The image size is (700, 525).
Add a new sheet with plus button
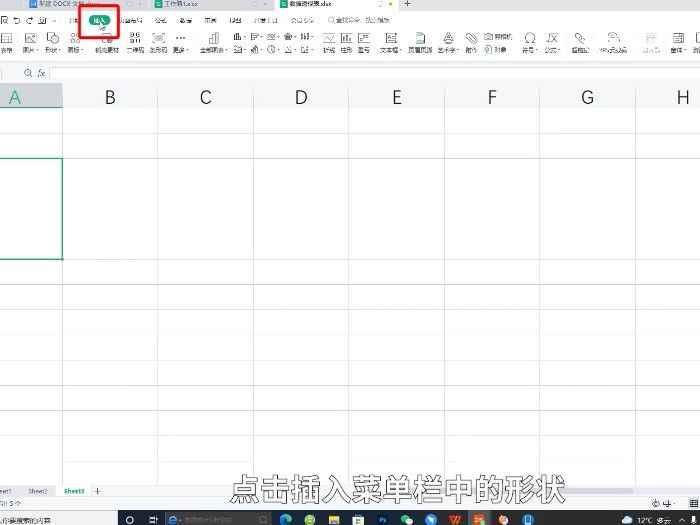[97, 491]
